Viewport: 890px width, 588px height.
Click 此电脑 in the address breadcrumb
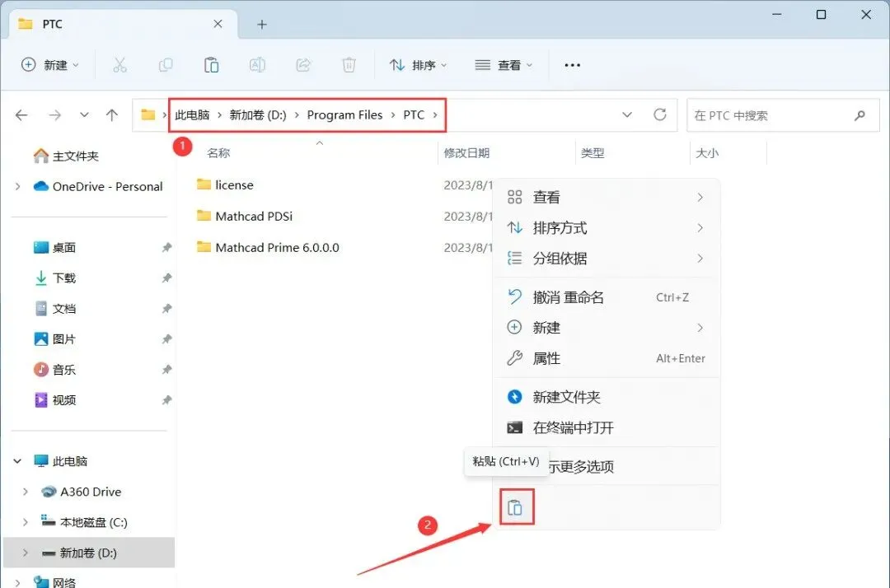192,115
